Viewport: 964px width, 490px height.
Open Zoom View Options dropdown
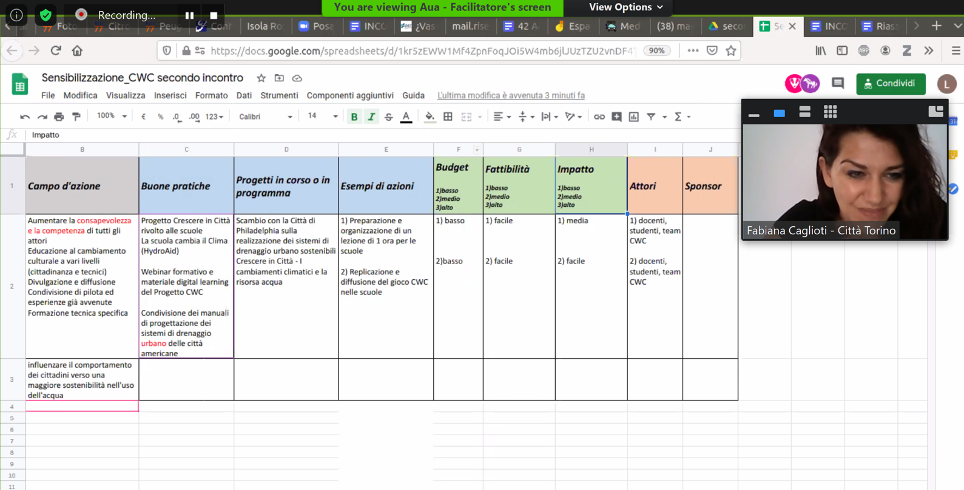tap(626, 7)
